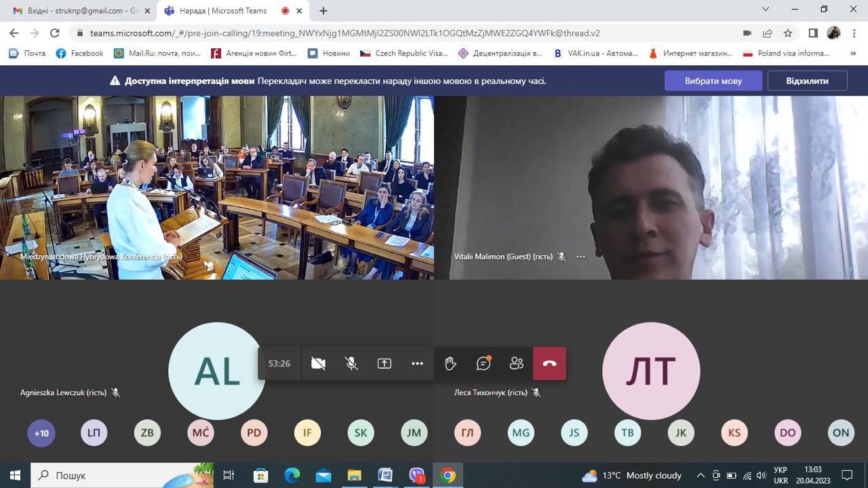The width and height of the screenshot is (868, 488).
Task: Hang up with the red phone button
Action: [x=549, y=364]
